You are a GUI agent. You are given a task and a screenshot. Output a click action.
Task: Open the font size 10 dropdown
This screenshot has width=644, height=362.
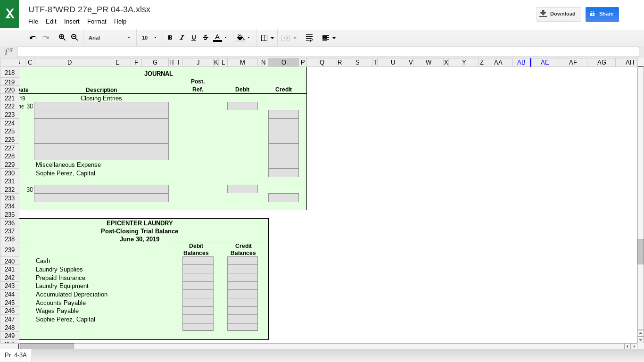[149, 38]
